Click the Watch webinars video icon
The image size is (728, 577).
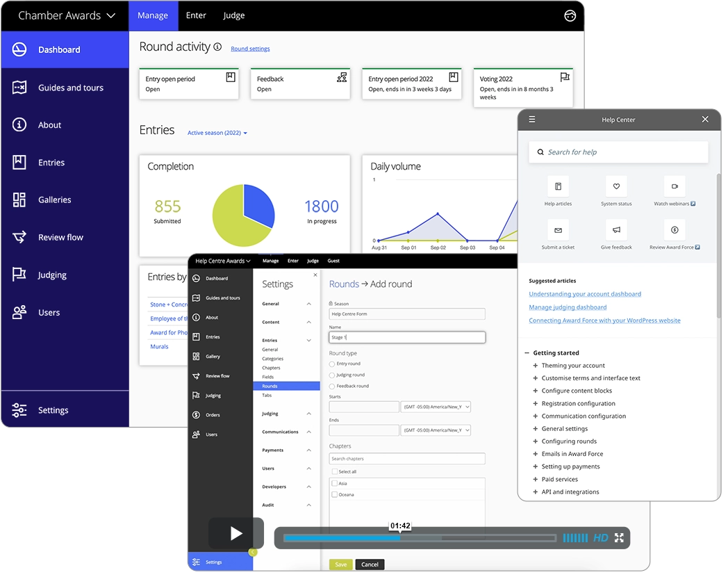tap(675, 186)
